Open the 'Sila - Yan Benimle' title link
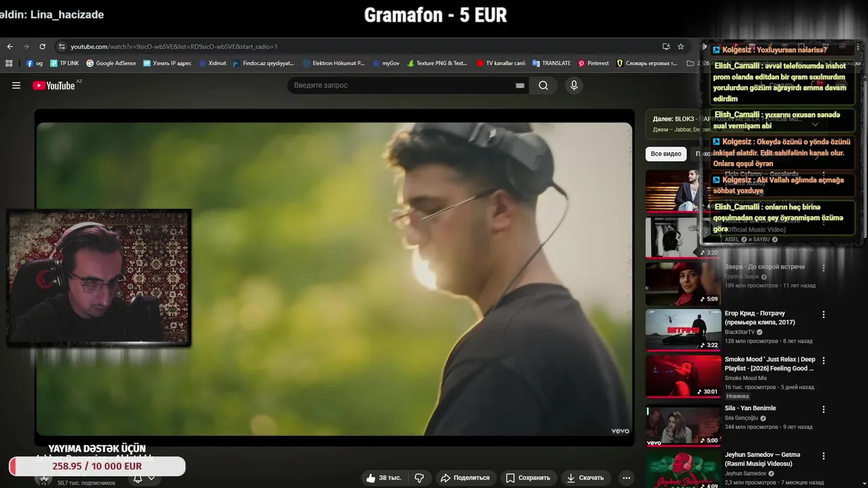 (x=750, y=408)
